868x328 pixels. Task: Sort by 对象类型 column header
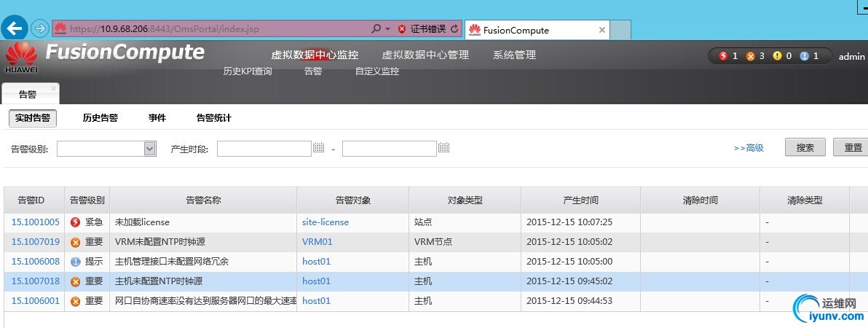point(465,200)
